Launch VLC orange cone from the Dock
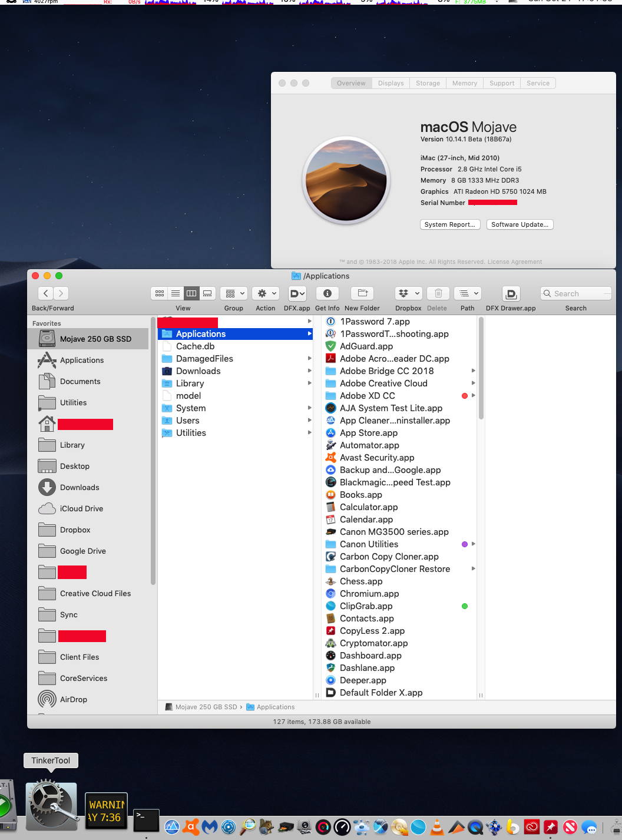 coord(437,827)
